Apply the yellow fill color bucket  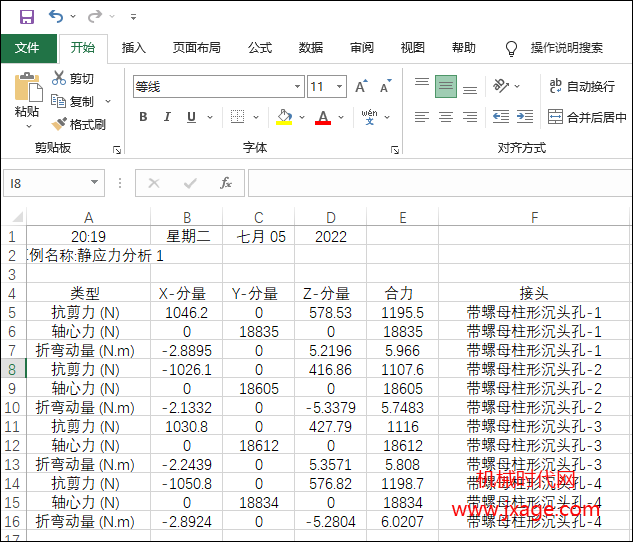pyautogui.click(x=284, y=117)
